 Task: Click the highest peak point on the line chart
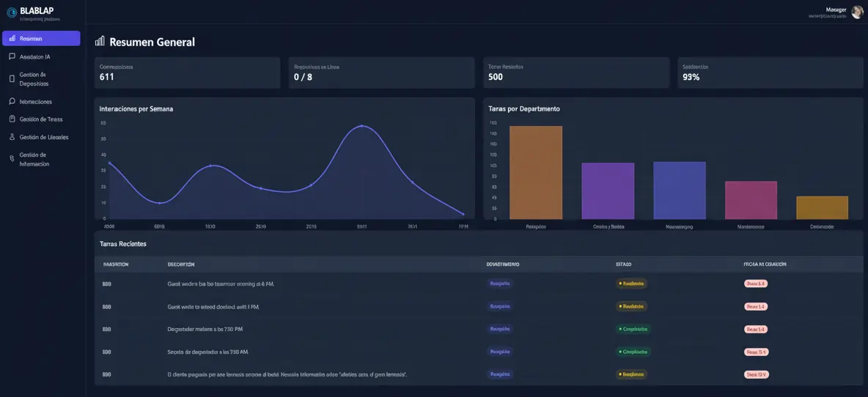click(361, 126)
